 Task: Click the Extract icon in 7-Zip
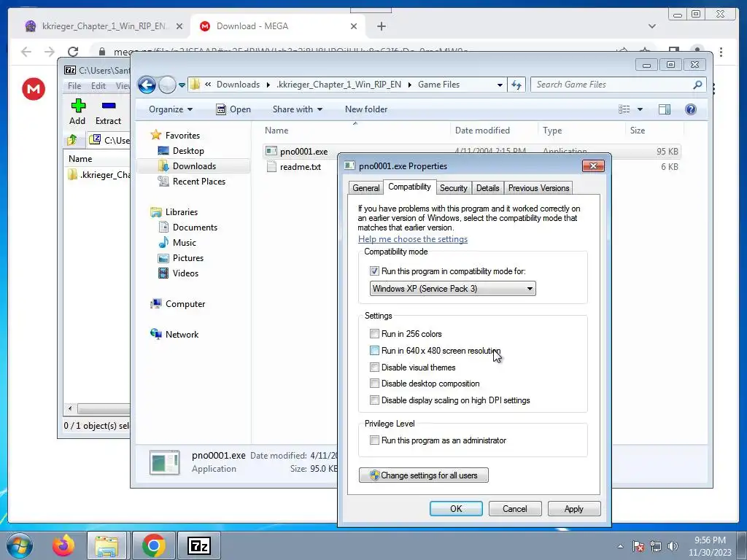109,105
